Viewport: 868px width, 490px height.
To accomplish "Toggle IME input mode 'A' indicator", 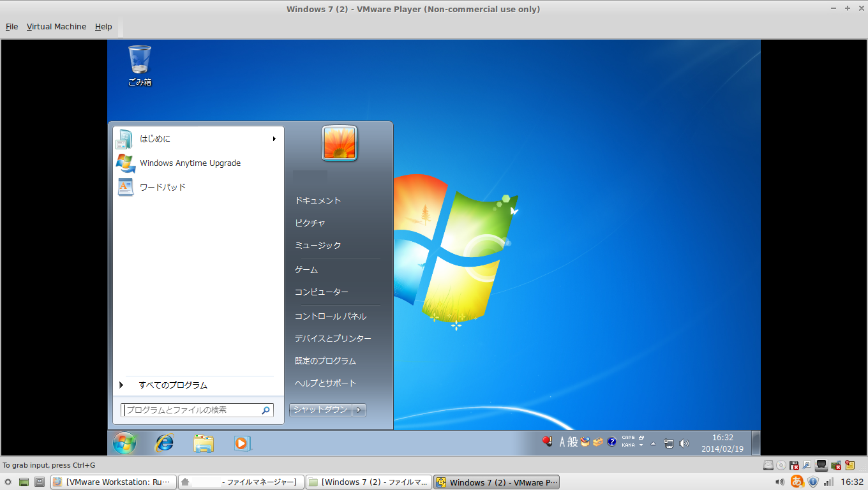I will 563,442.
